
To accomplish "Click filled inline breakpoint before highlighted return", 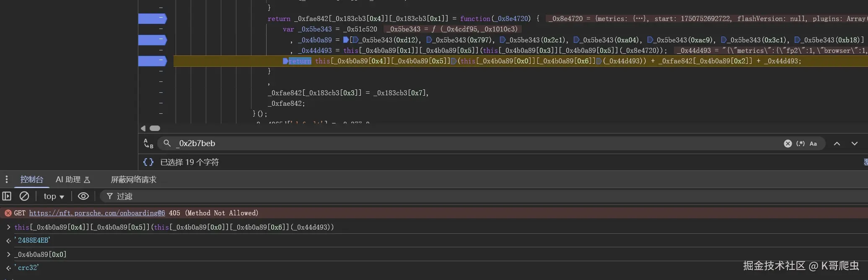I will click(x=285, y=61).
